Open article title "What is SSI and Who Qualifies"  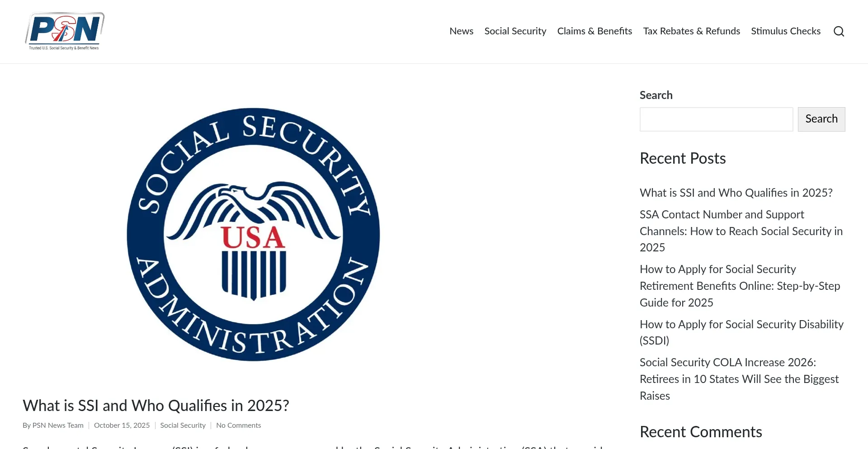156,406
